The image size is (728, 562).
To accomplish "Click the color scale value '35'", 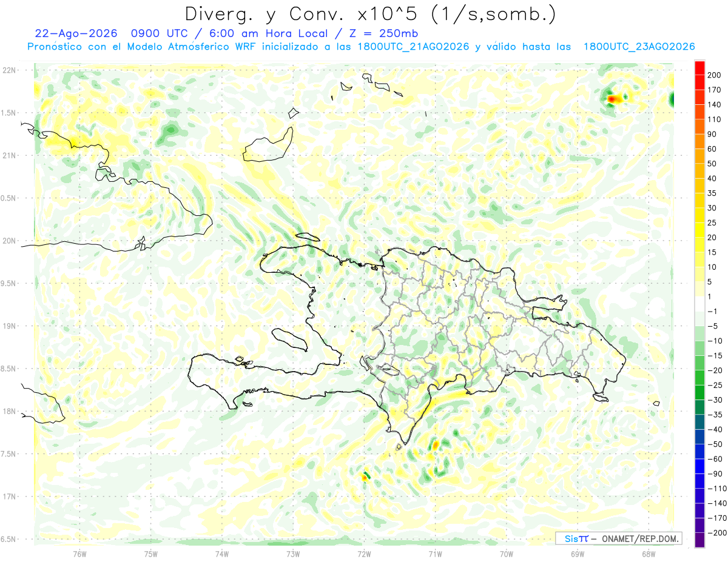I will [712, 193].
